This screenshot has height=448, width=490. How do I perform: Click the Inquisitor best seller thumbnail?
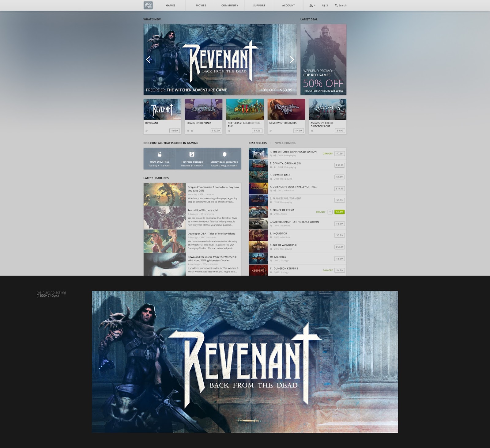point(258,235)
